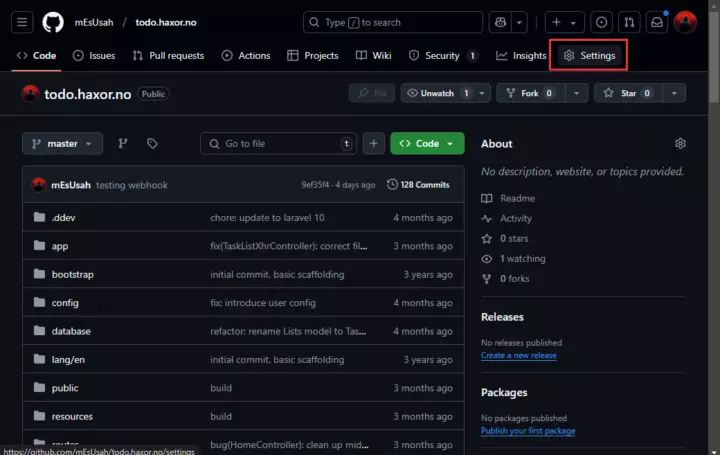Screen dimensions: 720x455
Task: Open the repository Settings tab
Action: [x=589, y=56]
